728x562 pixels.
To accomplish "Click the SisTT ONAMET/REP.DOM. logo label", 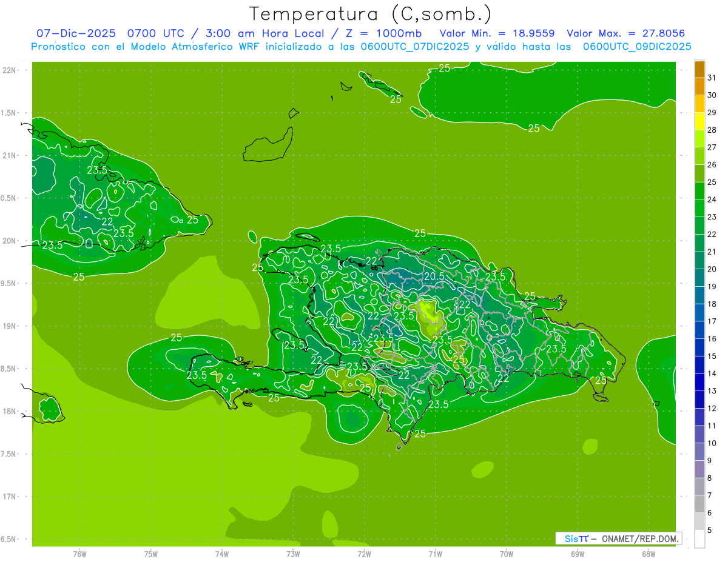I will (618, 538).
